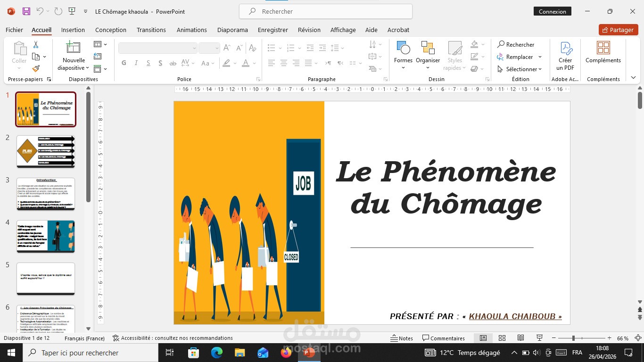
Task: Click the Rechercher magnifier in Édition group
Action: point(501,44)
